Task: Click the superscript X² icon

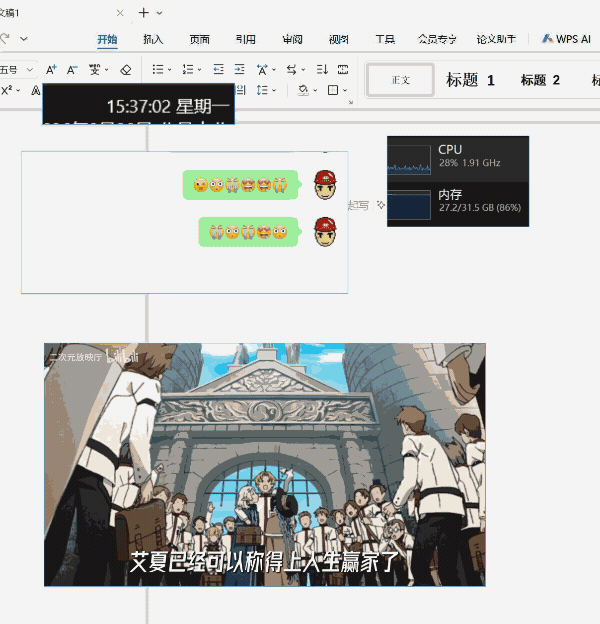Action: click(7, 90)
